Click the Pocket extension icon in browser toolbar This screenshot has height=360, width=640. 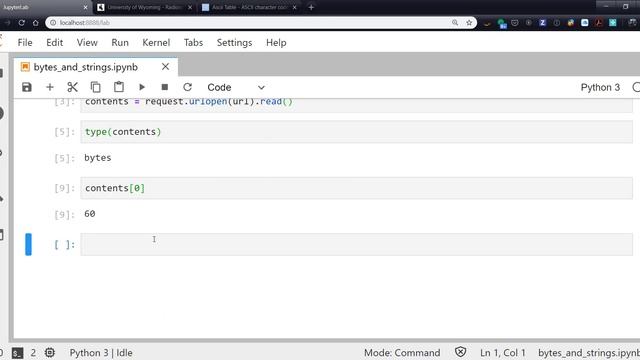[x=515, y=23]
